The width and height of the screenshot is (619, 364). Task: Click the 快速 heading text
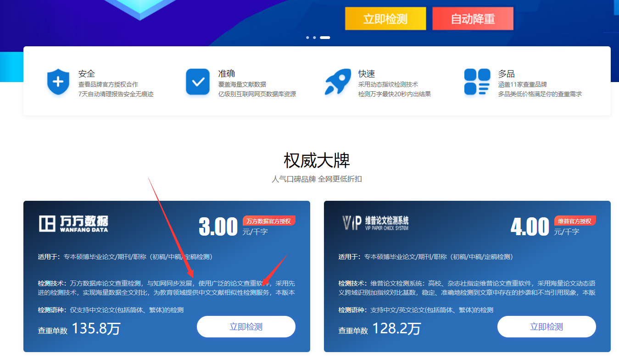tap(367, 74)
